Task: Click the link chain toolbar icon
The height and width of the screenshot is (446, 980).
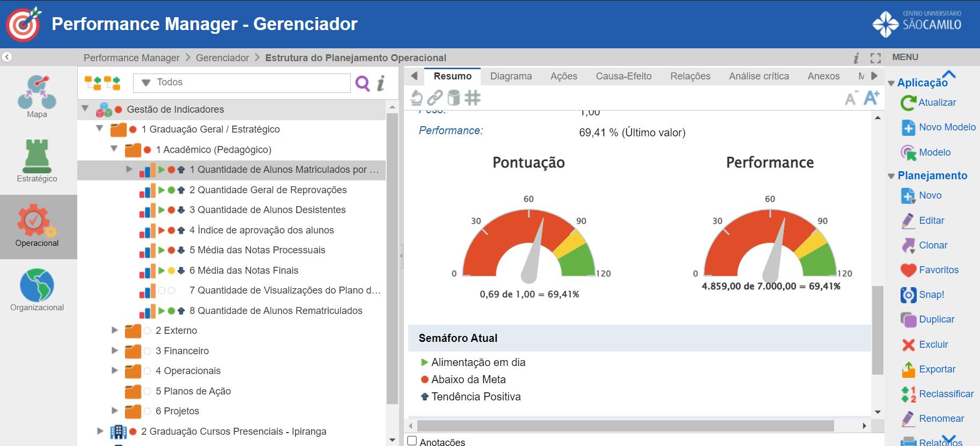Action: (x=434, y=98)
